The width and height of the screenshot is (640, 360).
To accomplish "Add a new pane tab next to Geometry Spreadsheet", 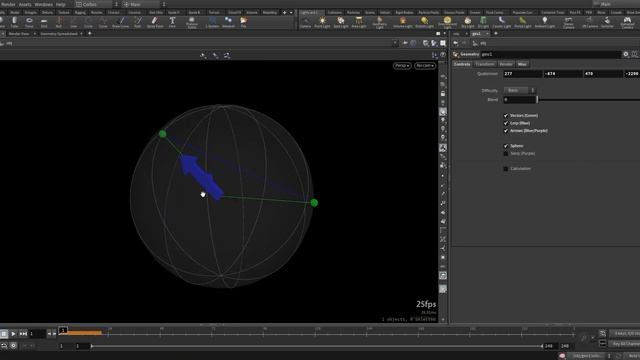I will coord(89,33).
